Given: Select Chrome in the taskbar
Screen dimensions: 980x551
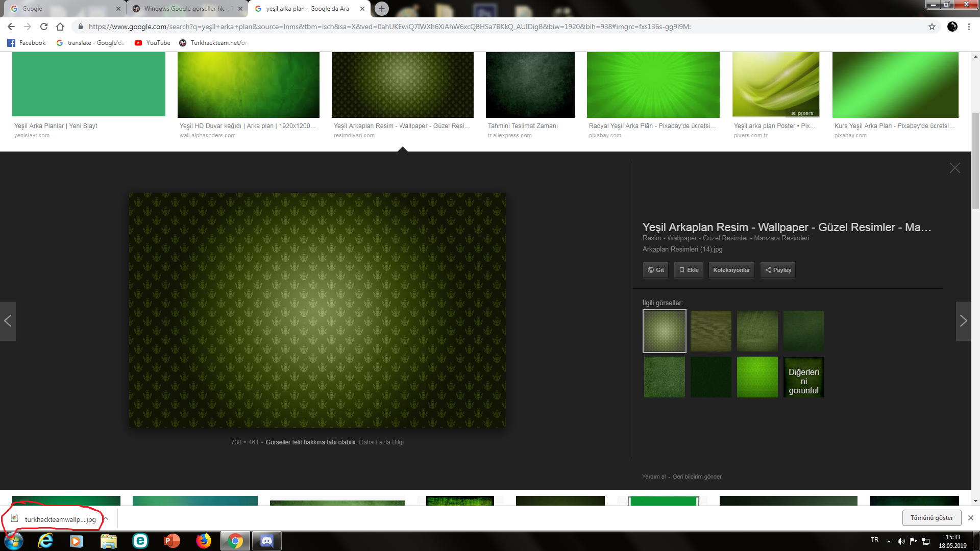Looking at the screenshot, I should 235,541.
